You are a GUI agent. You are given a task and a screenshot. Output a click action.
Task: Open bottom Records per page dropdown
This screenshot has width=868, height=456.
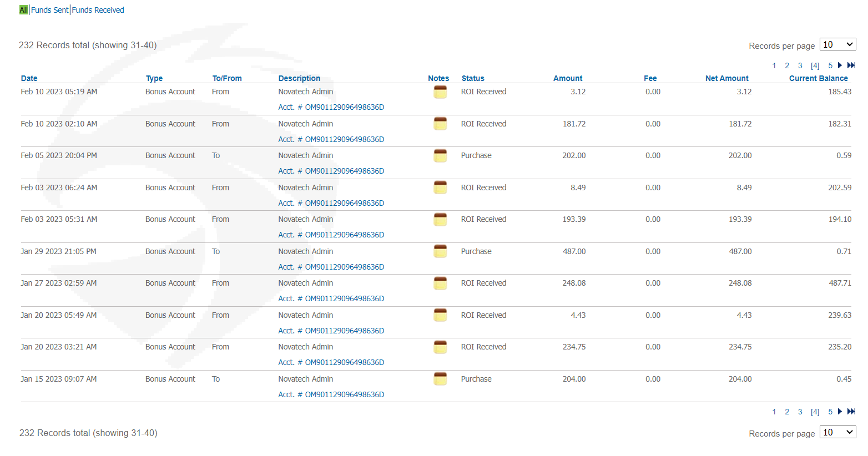(x=837, y=432)
